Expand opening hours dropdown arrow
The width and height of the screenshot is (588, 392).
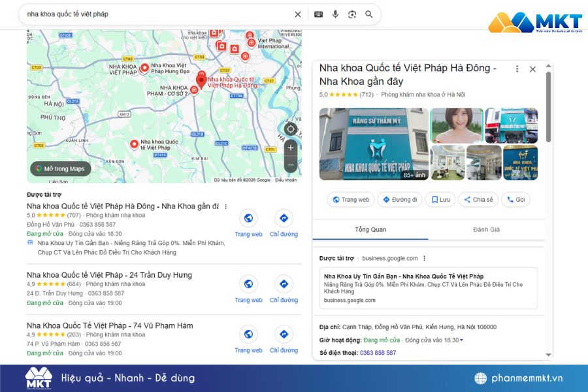(462, 340)
